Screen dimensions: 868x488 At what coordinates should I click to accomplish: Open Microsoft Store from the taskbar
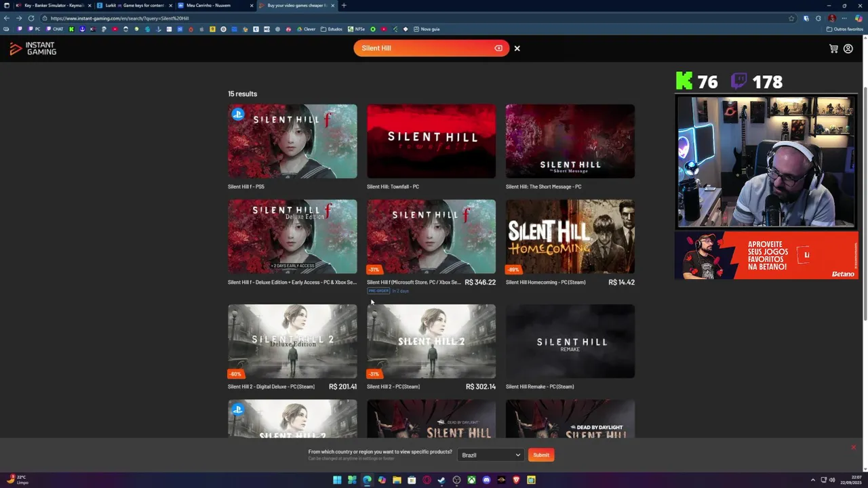point(412,480)
